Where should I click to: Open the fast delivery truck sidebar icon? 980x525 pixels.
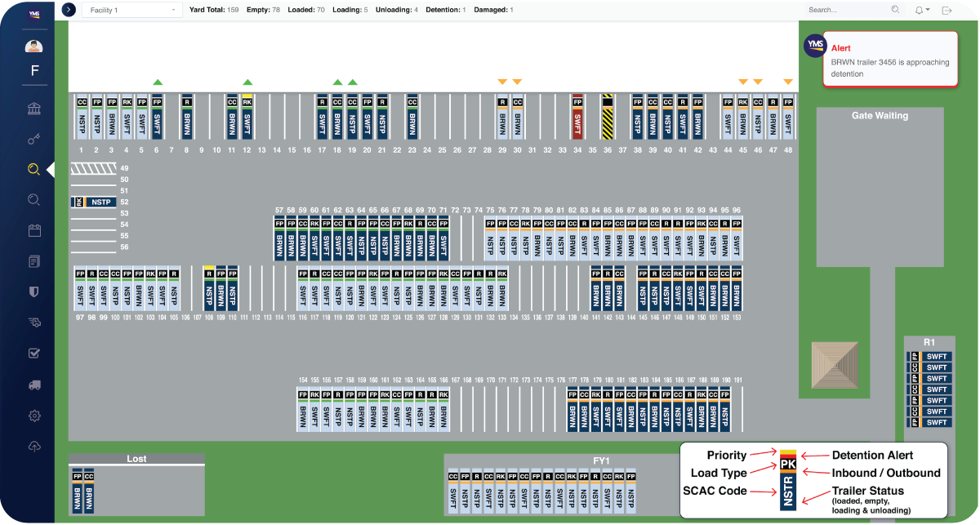[34, 323]
